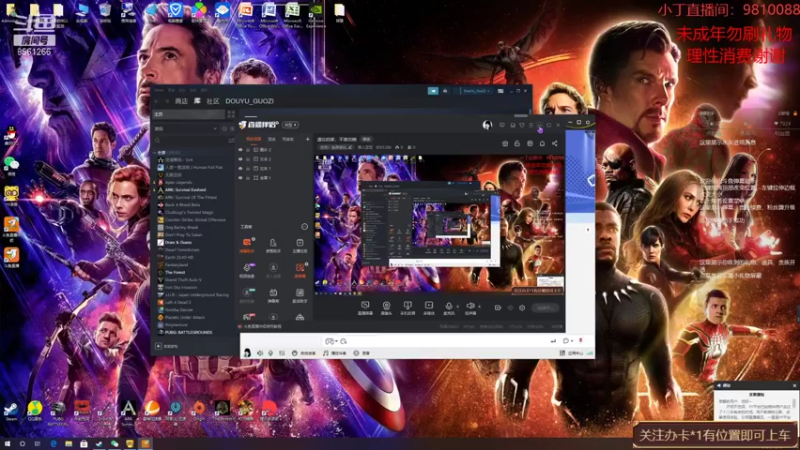Image resolution: width=800 pixels, height=450 pixels.
Task: Open Steam desktop shortcut icon
Action: [x=11, y=410]
